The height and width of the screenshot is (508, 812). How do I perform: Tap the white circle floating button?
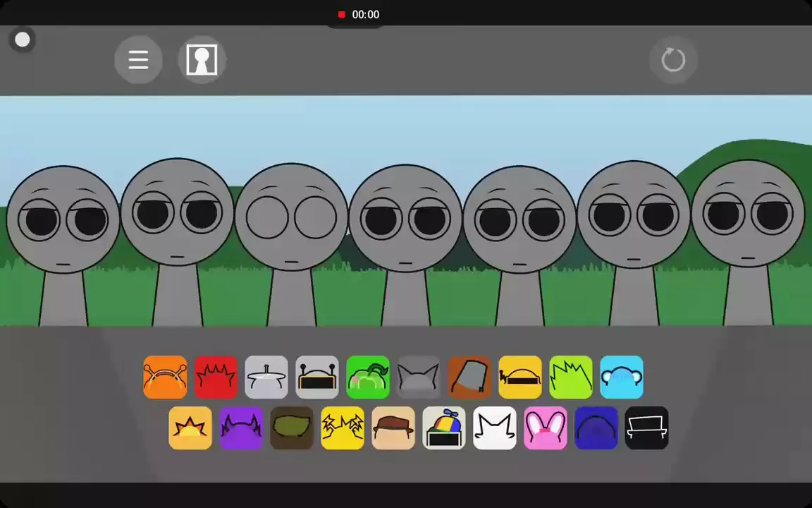(23, 40)
